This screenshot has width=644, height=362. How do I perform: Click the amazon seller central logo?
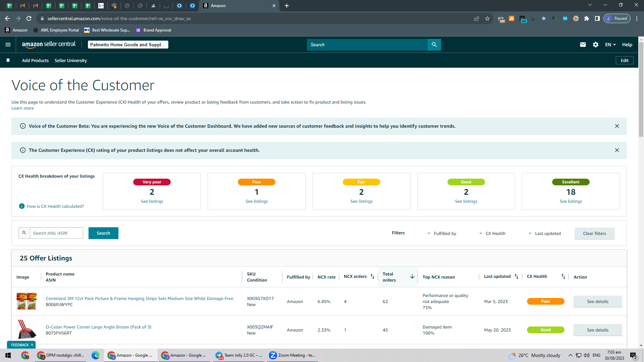coord(49,45)
